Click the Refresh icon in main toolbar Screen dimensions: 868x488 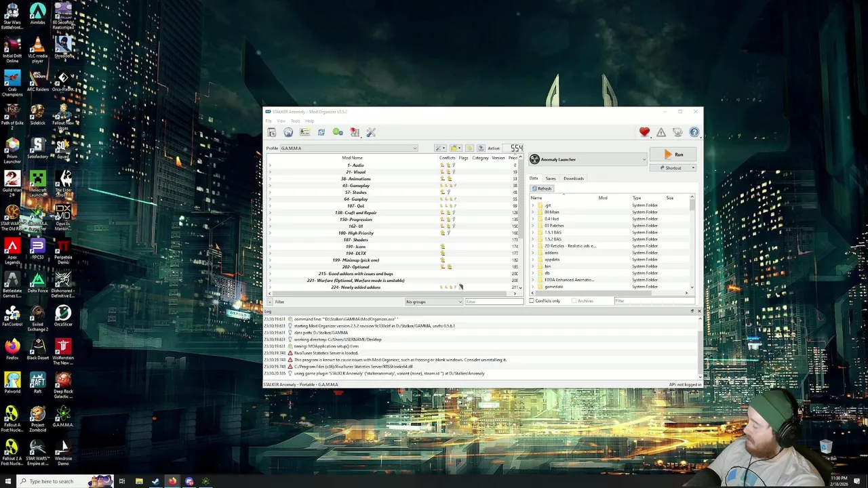321,132
